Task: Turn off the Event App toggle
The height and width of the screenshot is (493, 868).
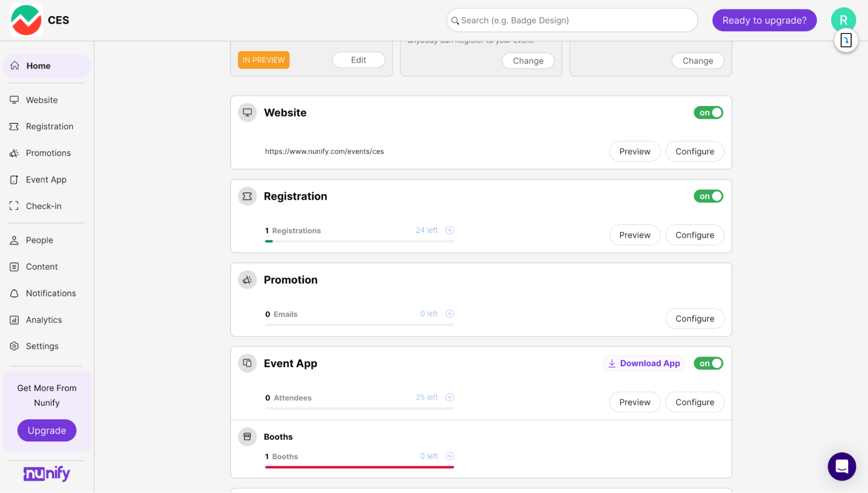Action: [x=708, y=363]
